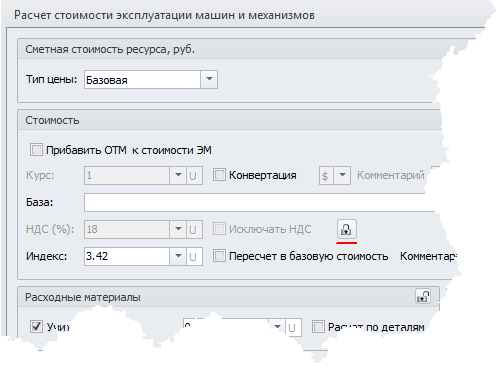Viewport: 501px width, 368px height.
Task: Toggle the Расчет по деталям checkbox
Action: click(x=318, y=326)
